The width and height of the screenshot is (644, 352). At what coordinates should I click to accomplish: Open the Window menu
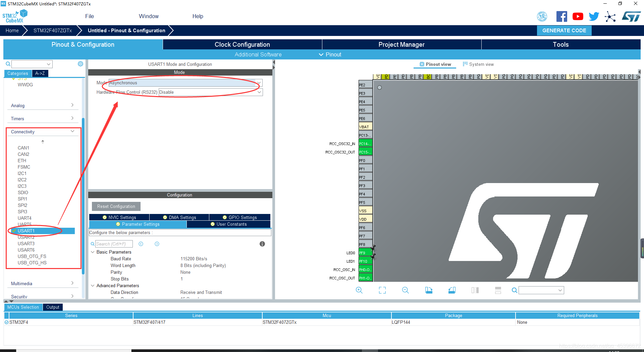tap(149, 16)
